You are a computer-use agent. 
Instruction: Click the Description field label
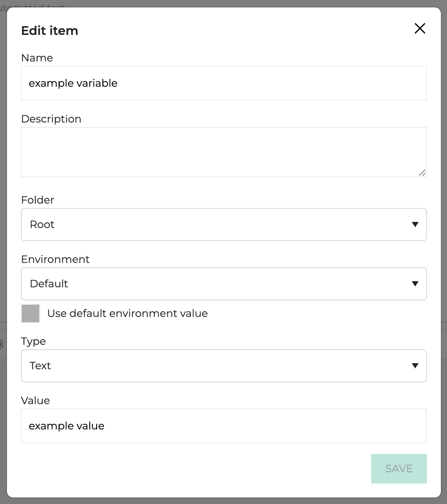tap(51, 119)
